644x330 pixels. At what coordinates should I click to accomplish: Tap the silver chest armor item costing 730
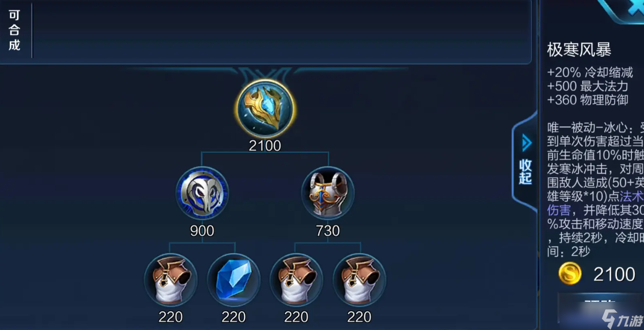point(328,193)
